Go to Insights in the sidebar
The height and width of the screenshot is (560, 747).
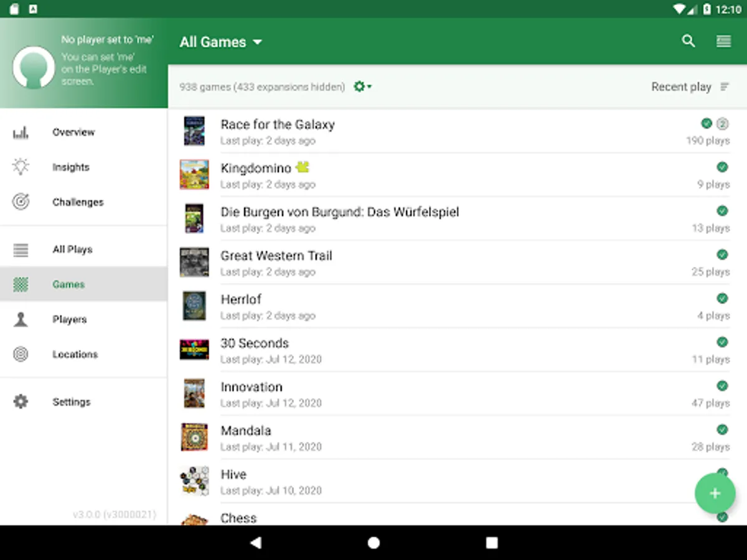tap(71, 167)
